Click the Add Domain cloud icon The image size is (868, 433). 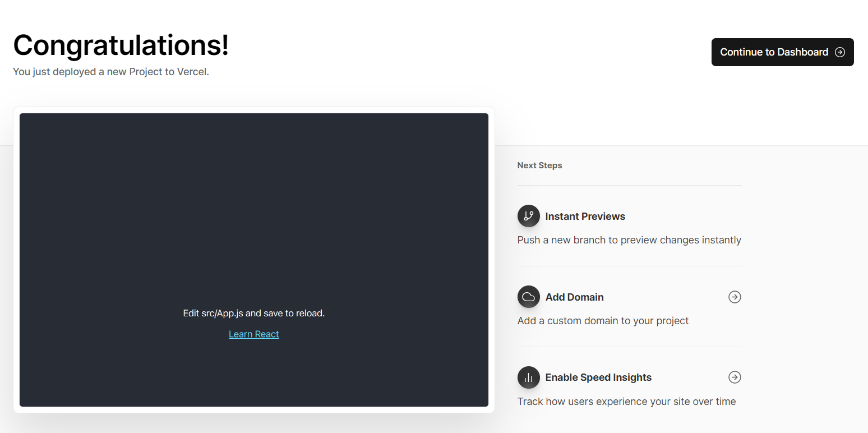pos(528,297)
